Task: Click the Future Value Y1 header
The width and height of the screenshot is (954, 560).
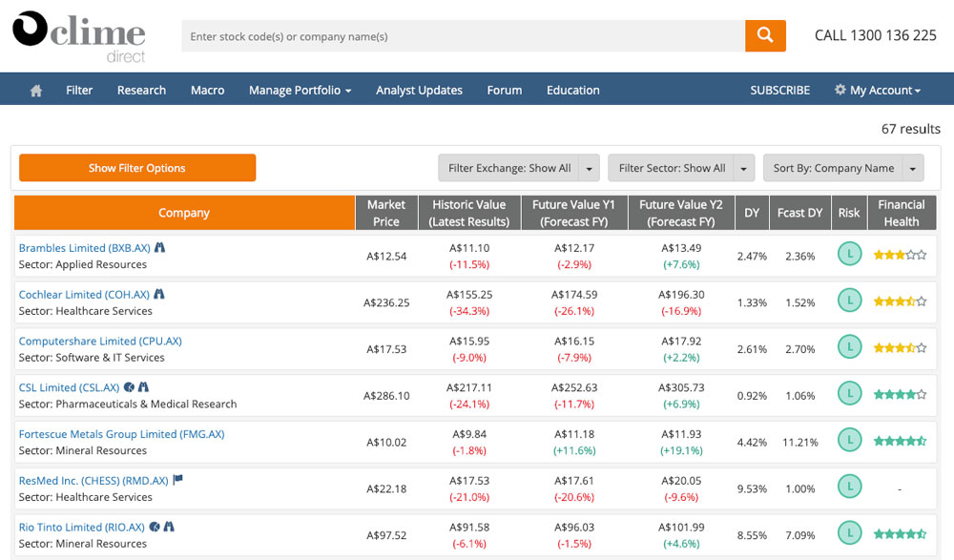Action: (x=574, y=213)
